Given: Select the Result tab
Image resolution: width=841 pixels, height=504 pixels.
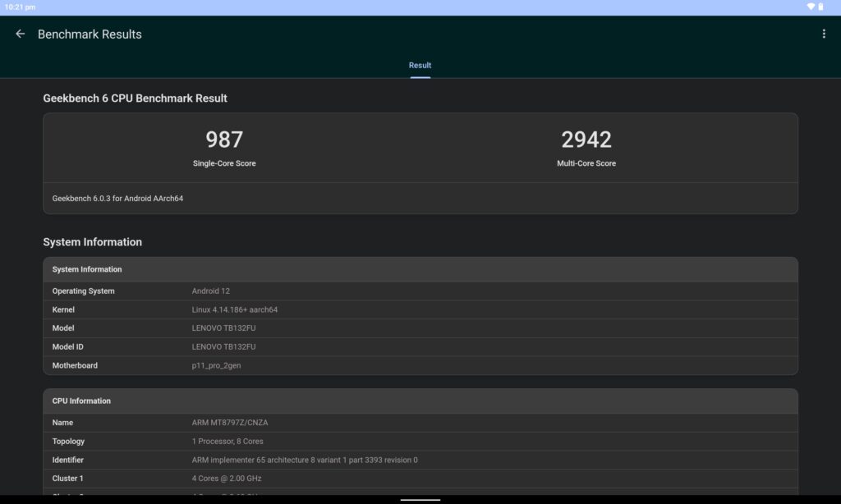Looking at the screenshot, I should tap(420, 66).
